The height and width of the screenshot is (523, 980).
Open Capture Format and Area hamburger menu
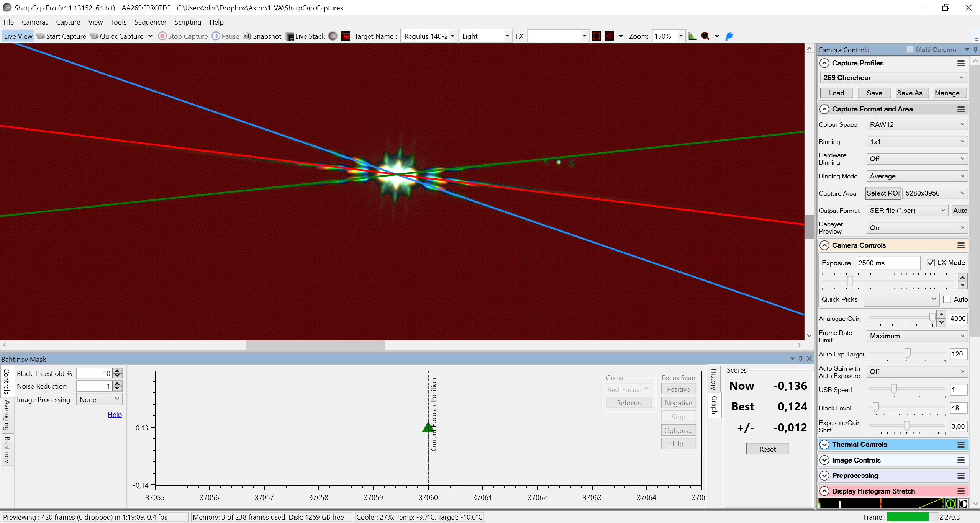[961, 109]
